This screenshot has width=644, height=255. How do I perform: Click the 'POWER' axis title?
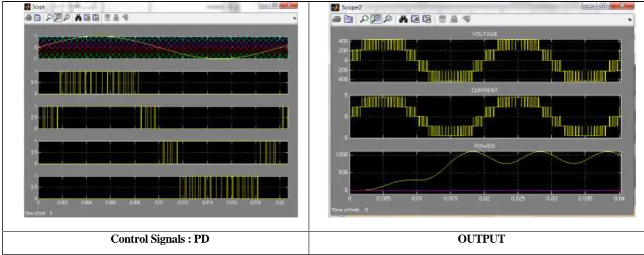coord(485,146)
